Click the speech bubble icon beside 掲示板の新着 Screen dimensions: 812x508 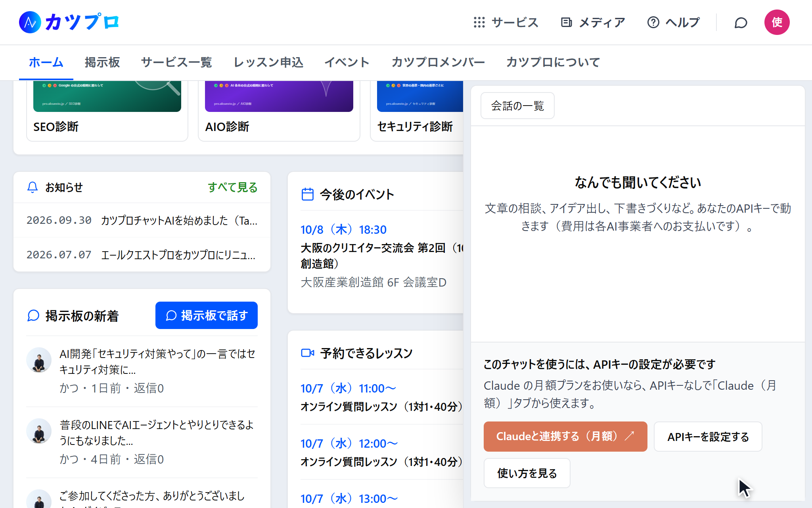[33, 316]
